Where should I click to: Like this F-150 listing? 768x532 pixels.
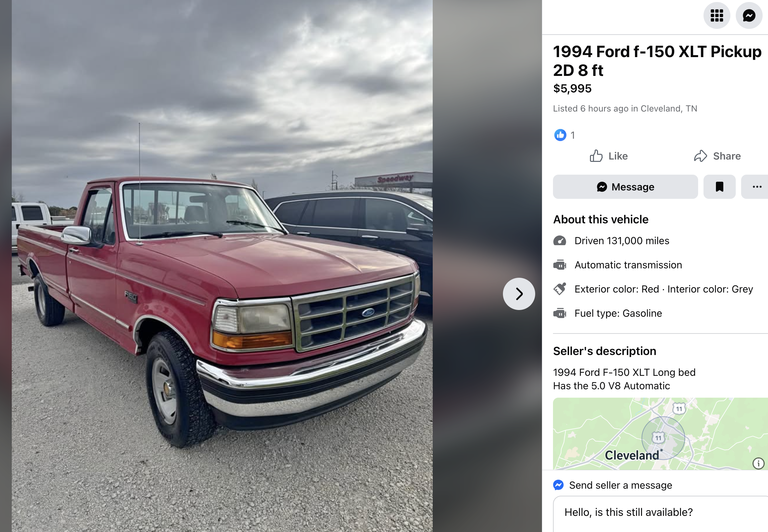pyautogui.click(x=608, y=156)
